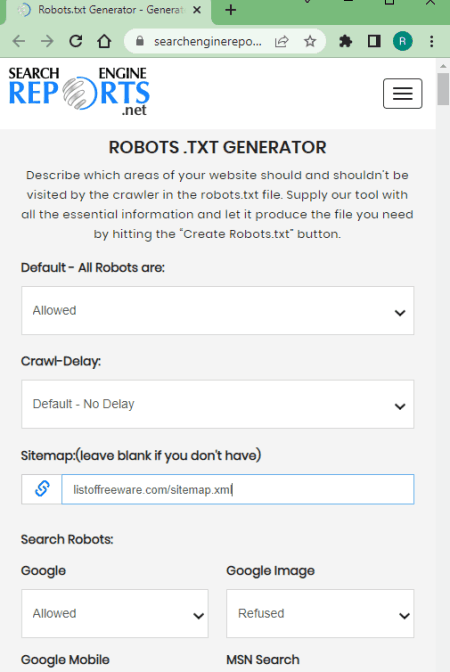The height and width of the screenshot is (672, 450).
Task: Click the sitemap link chain icon
Action: [x=42, y=489]
